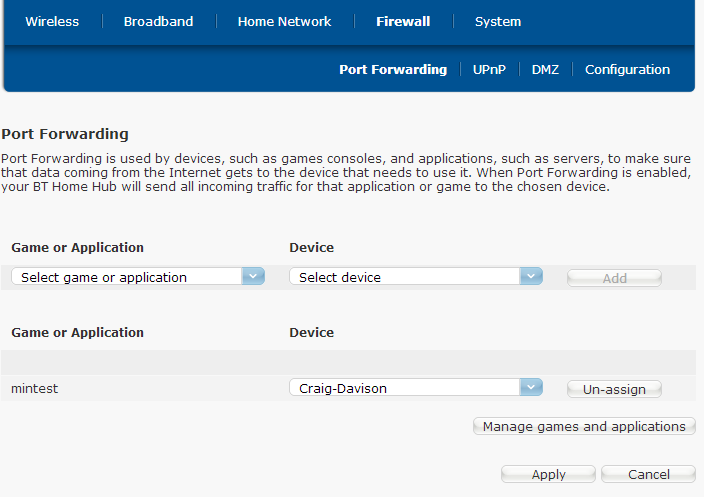Cancel the port forwarding changes
Viewport: 704px width, 497px height.
tap(648, 474)
